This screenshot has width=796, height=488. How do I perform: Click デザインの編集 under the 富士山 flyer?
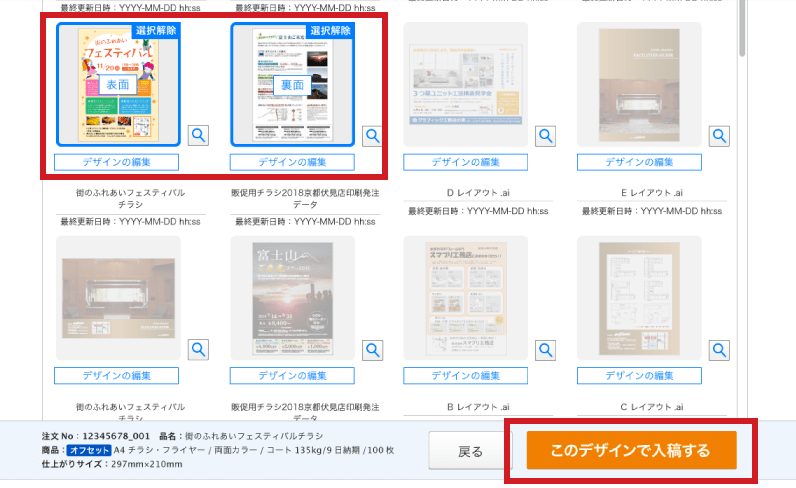point(291,376)
